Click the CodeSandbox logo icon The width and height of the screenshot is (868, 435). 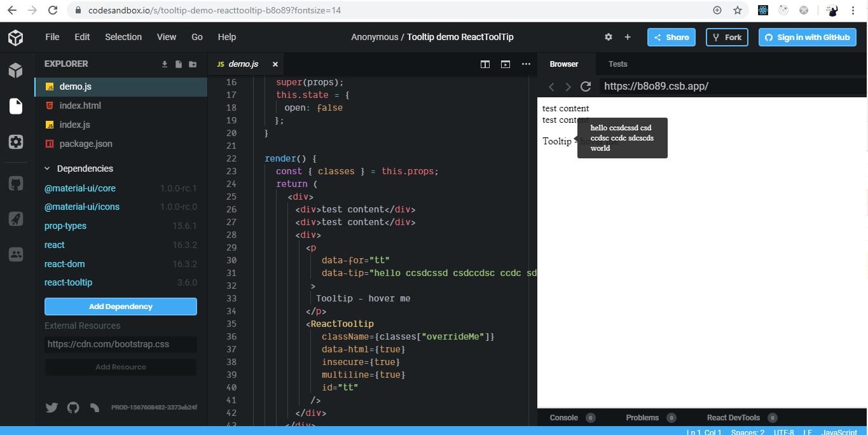coord(16,38)
